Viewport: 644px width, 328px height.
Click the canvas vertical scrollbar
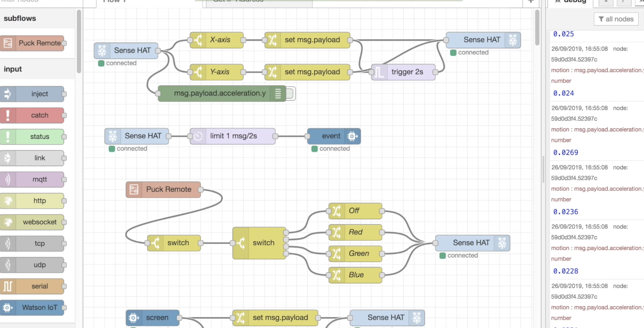pyautogui.click(x=537, y=28)
